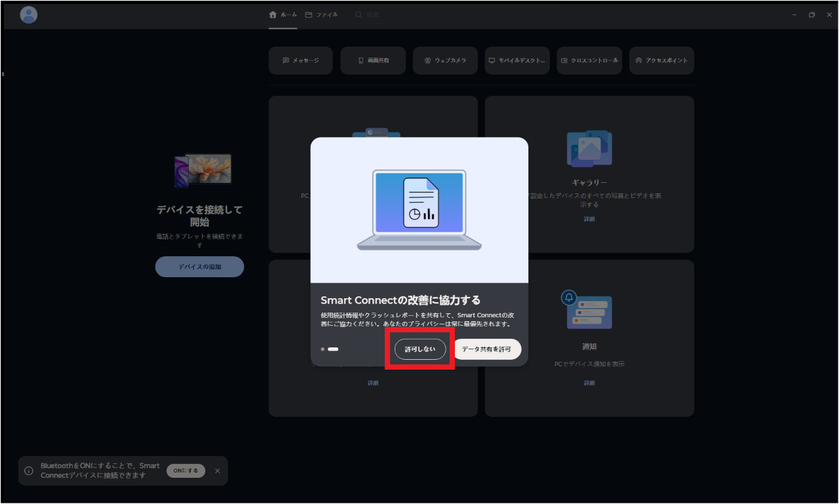The image size is (839, 504).
Task: Open the モバイルデスクトップ feature icon
Action: 517,60
